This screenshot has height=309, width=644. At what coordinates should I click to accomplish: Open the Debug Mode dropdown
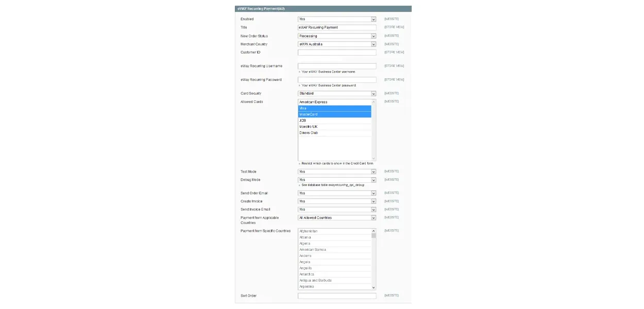tap(337, 180)
